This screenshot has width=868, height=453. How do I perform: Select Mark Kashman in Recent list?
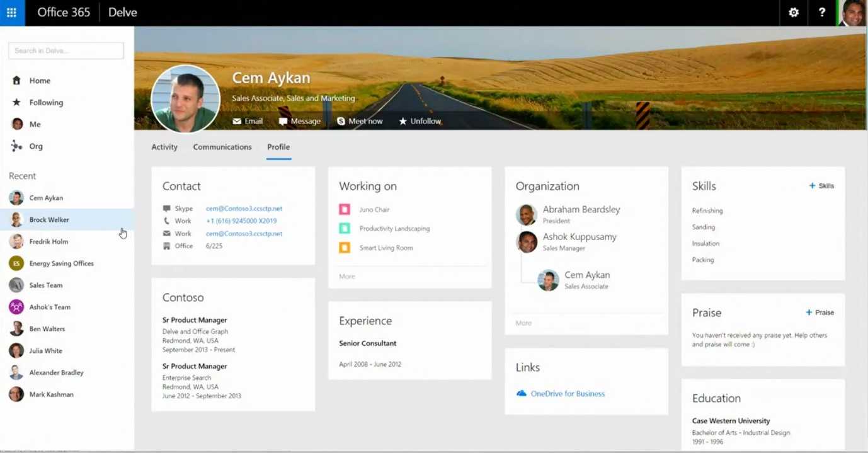67,394
